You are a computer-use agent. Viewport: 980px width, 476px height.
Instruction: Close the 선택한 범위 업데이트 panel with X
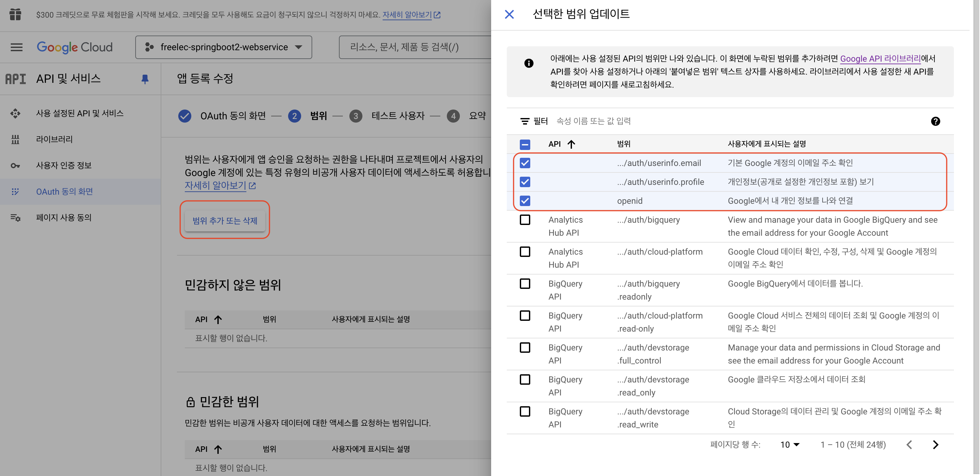pos(509,14)
